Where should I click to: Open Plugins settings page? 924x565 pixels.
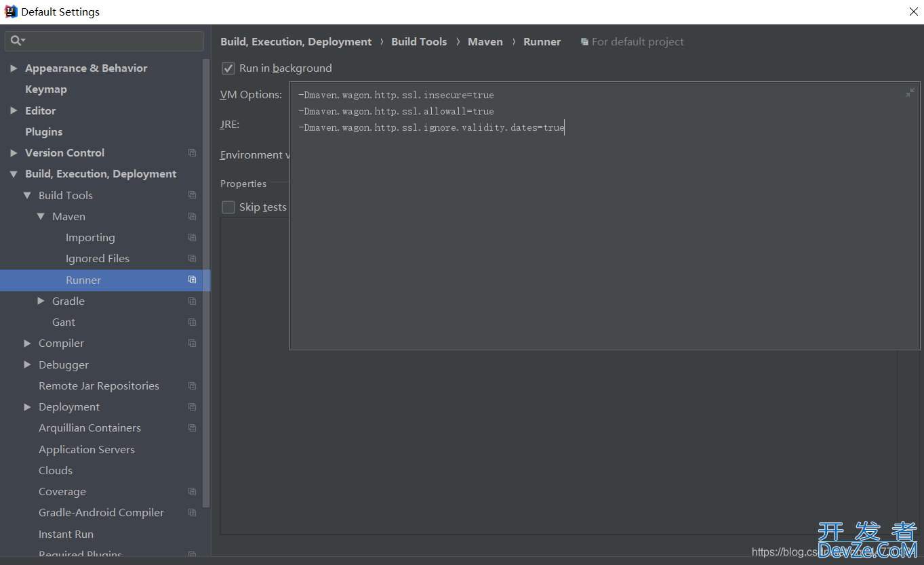click(43, 131)
